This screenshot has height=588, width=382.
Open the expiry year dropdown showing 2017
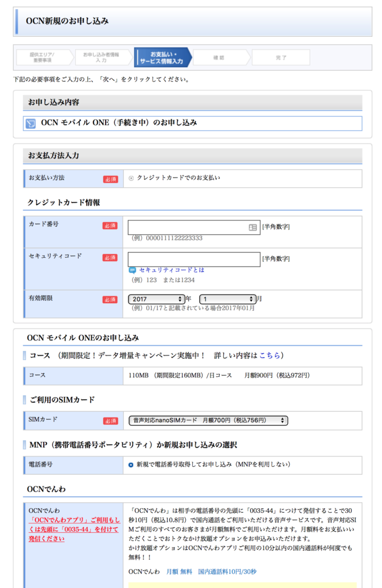(156, 299)
